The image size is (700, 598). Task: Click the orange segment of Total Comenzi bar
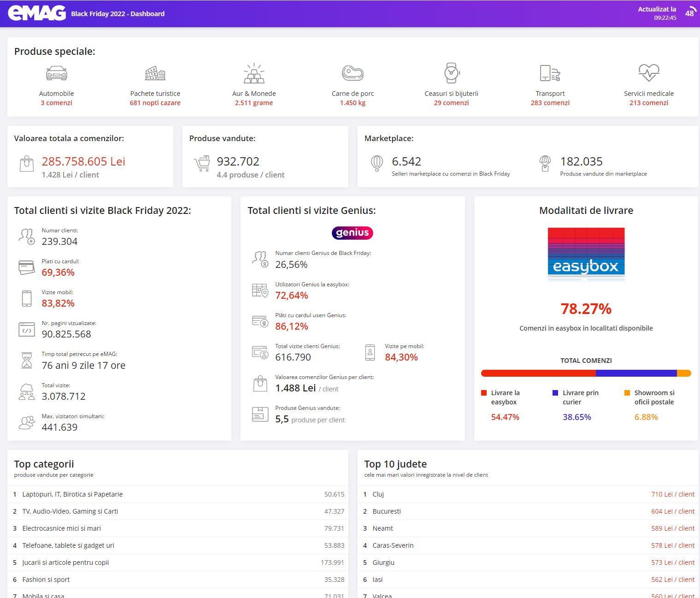point(684,373)
